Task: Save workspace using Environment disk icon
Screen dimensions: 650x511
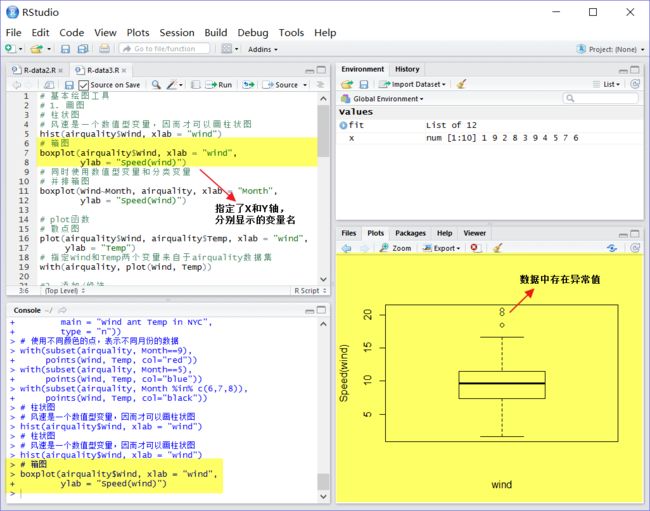Action: click(364, 85)
